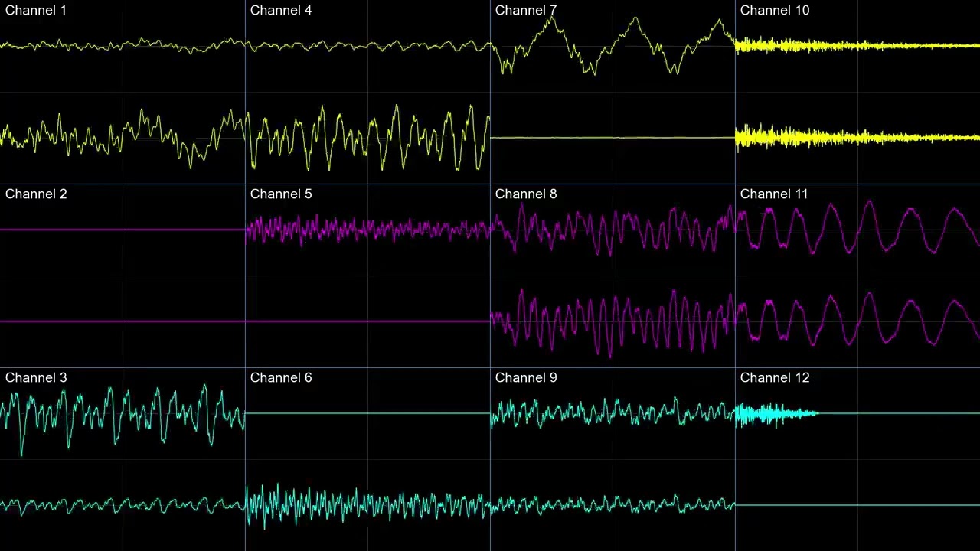The height and width of the screenshot is (551, 980).
Task: Select the Channel 7 label
Action: (526, 11)
